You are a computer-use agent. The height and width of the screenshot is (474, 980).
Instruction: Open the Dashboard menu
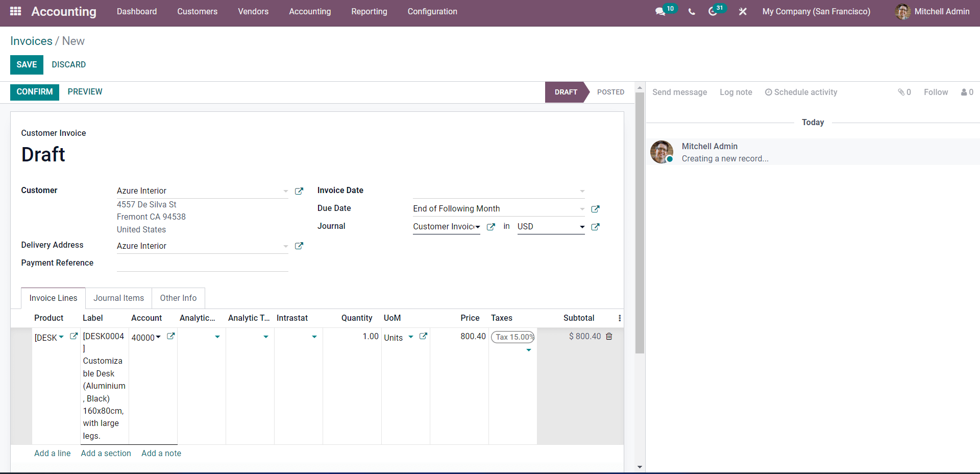coord(137,11)
